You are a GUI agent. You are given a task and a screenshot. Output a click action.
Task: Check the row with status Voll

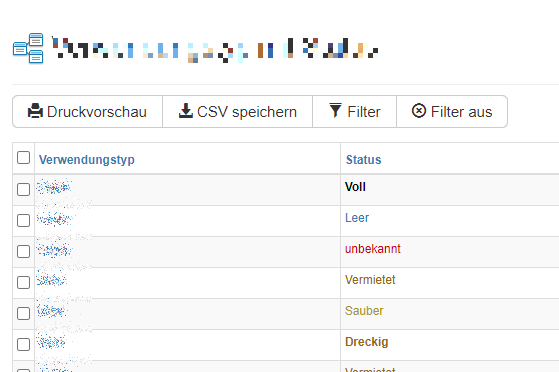point(24,189)
